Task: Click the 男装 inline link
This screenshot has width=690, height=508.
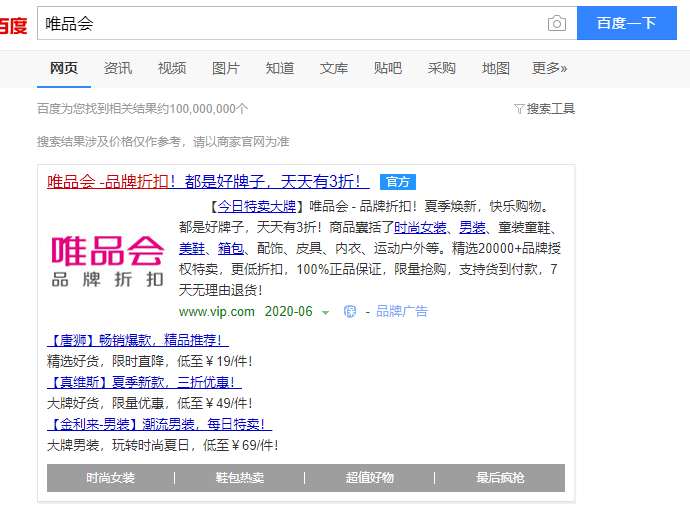Action: click(x=472, y=227)
